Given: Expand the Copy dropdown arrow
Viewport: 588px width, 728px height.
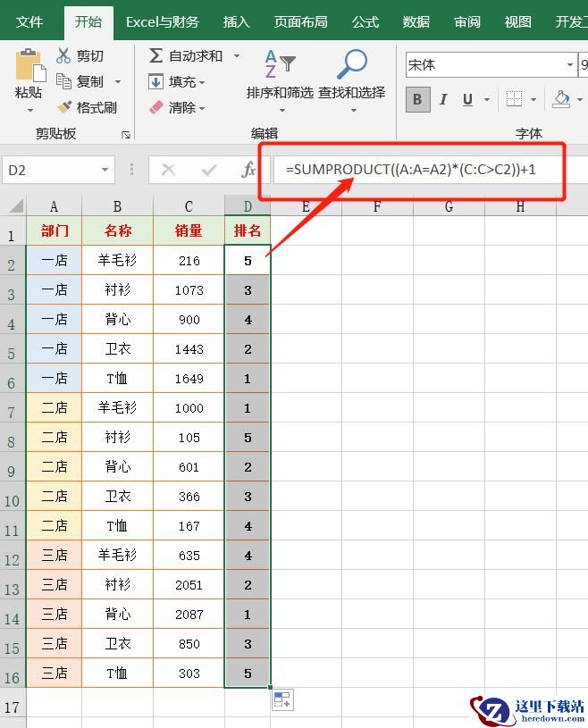Looking at the screenshot, I should [x=118, y=81].
